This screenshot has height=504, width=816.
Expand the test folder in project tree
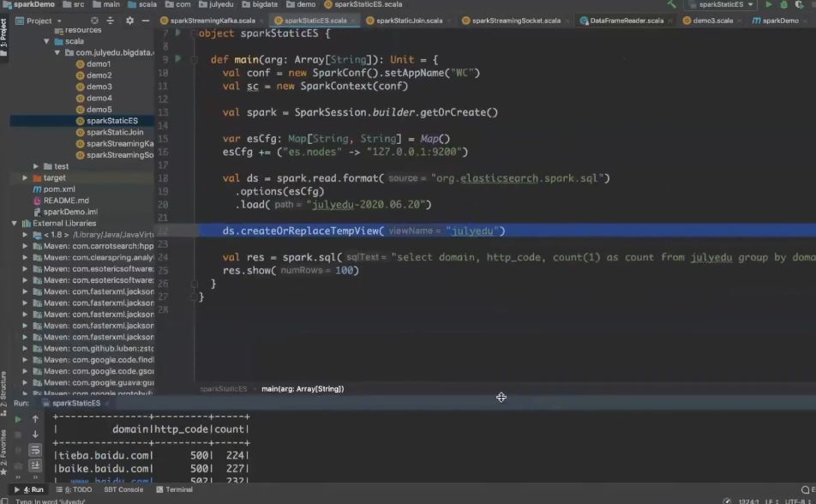tap(36, 166)
